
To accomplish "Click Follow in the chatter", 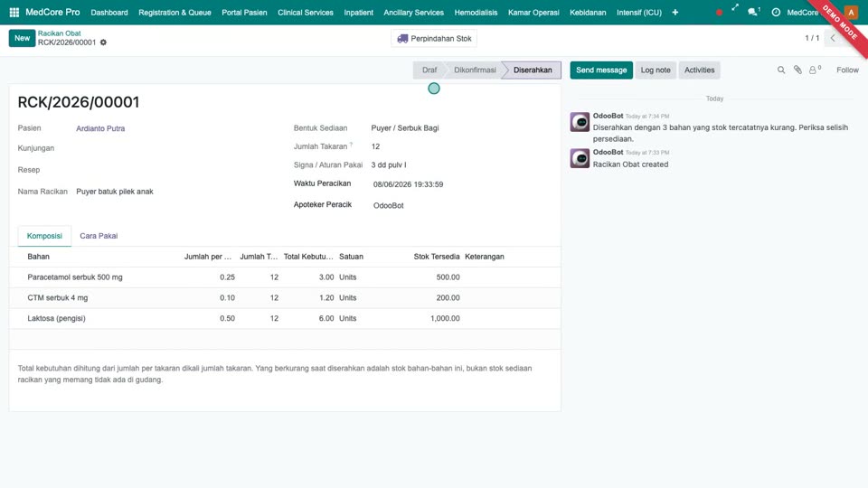I will 847,70.
